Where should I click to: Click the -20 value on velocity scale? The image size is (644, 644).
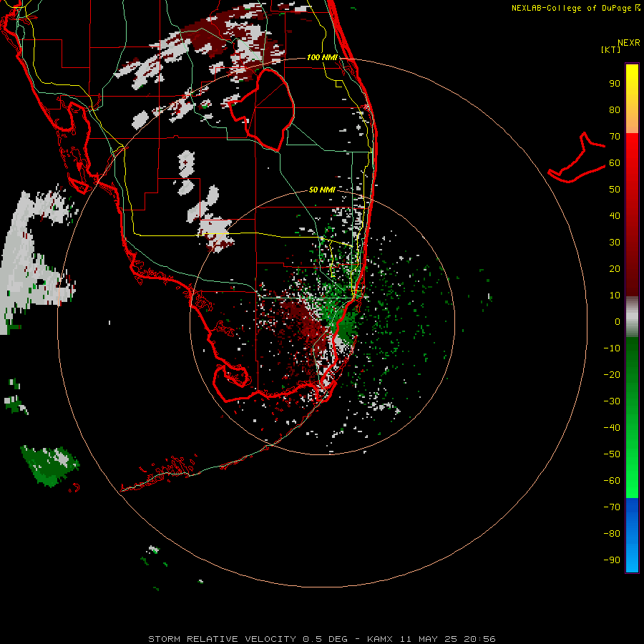pos(612,375)
